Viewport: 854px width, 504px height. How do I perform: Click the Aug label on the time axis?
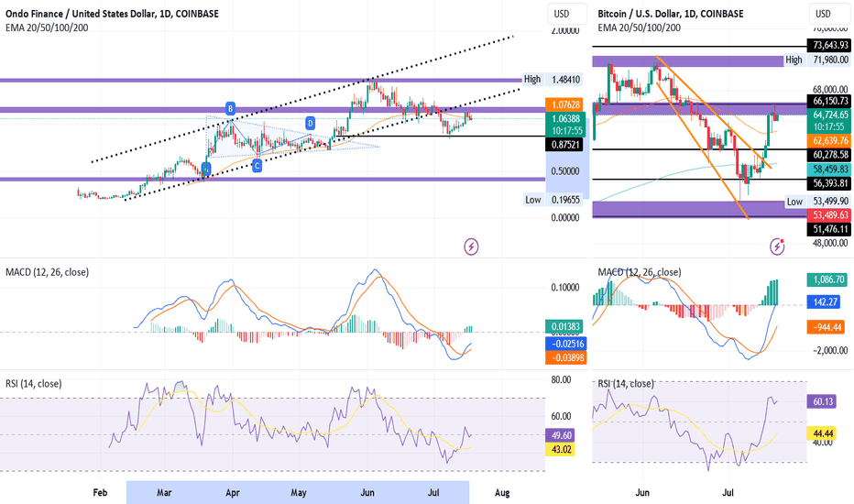502,493
